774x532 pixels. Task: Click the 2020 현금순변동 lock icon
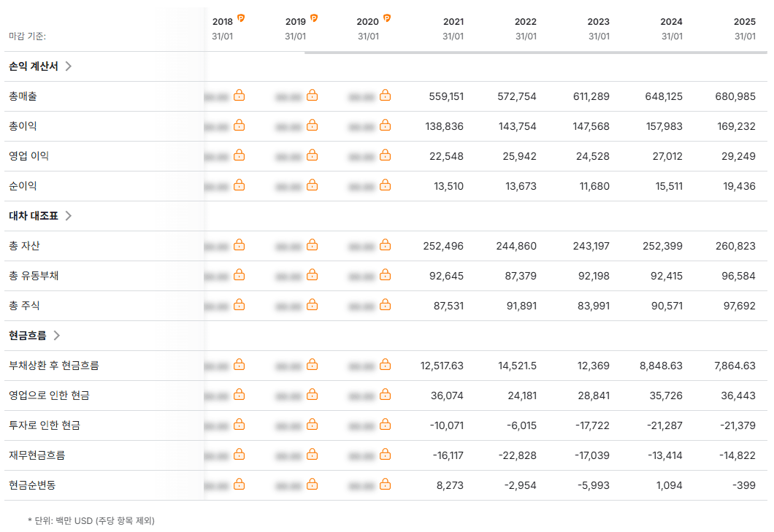385,485
